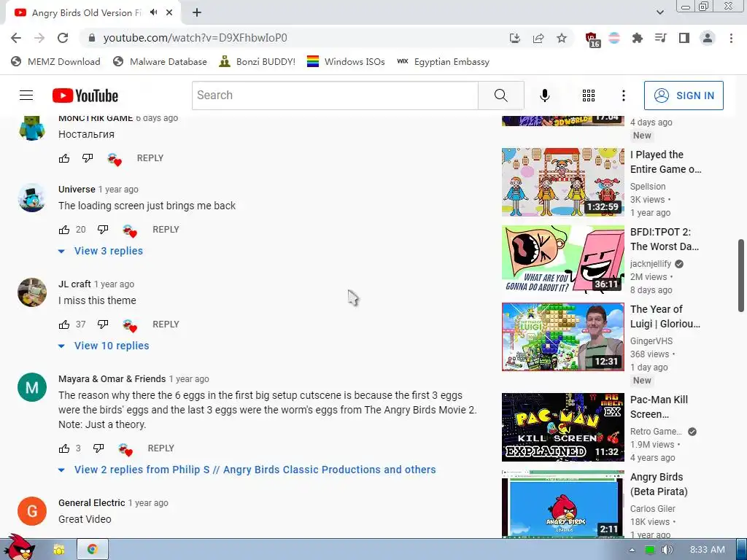Reply to Universe's comment
The height and width of the screenshot is (560, 747).
pos(166,230)
